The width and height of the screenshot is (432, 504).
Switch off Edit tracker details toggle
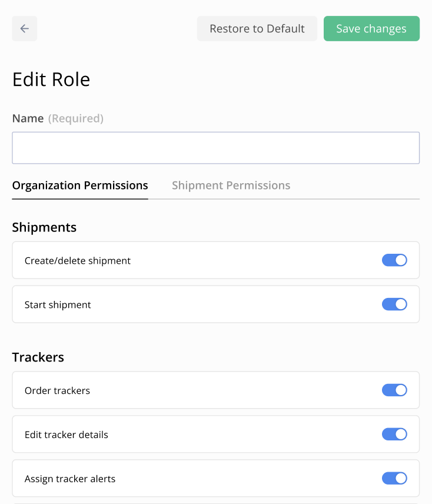pos(394,435)
